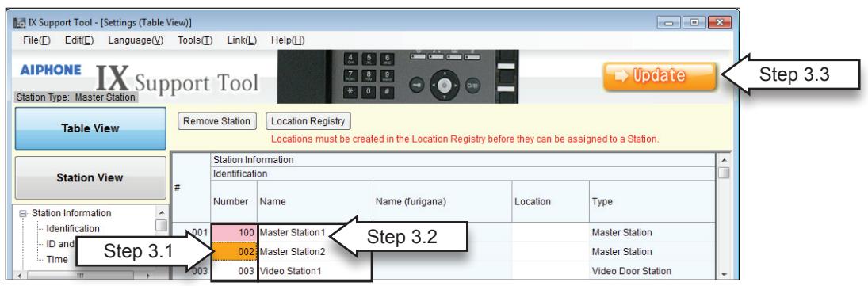Select number cell 100 for Master Station1
Image resolution: width=868 pixels, height=286 pixels.
coord(234,232)
